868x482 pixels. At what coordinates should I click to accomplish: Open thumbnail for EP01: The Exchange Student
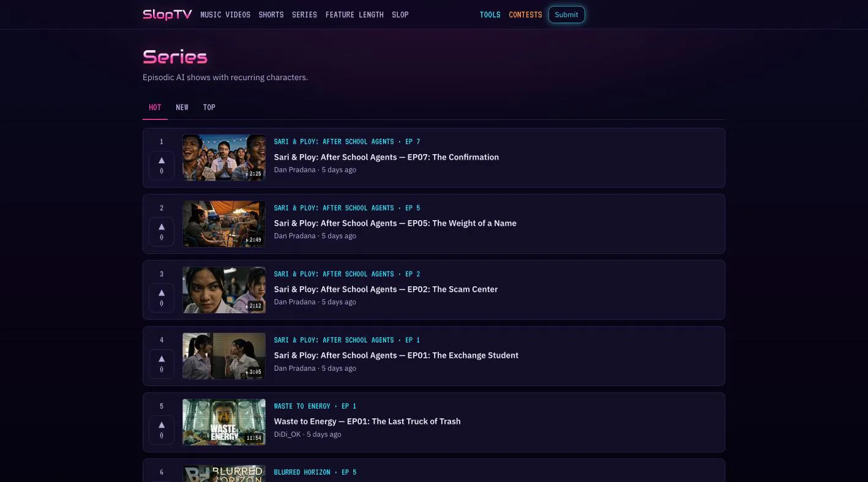point(224,356)
